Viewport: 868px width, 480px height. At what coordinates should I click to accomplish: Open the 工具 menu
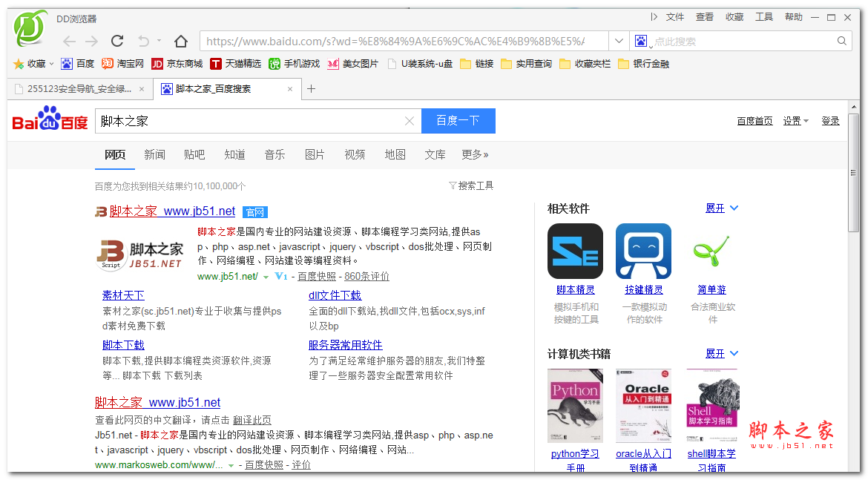point(764,17)
